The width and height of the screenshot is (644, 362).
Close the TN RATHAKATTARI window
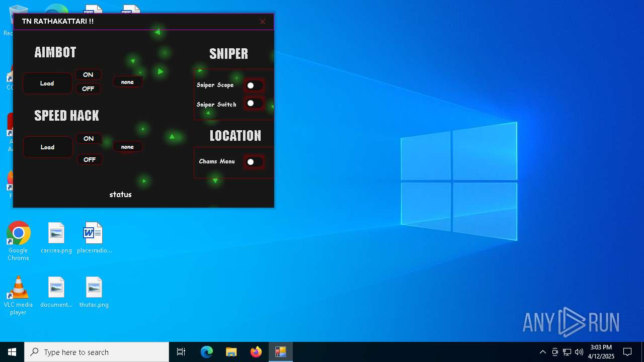[x=263, y=22]
